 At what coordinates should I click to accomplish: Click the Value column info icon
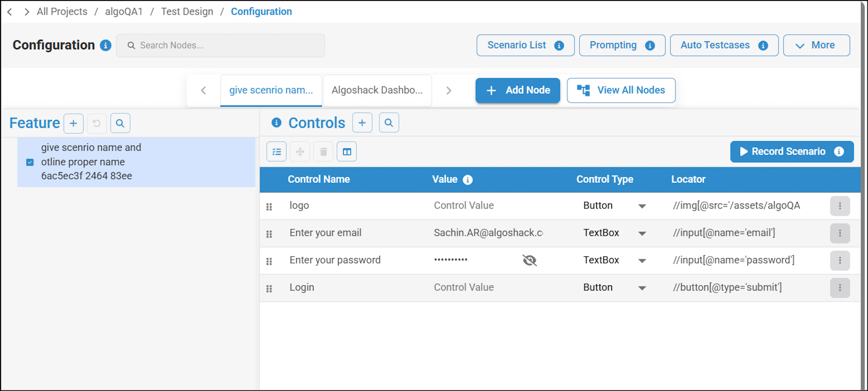[x=467, y=180]
